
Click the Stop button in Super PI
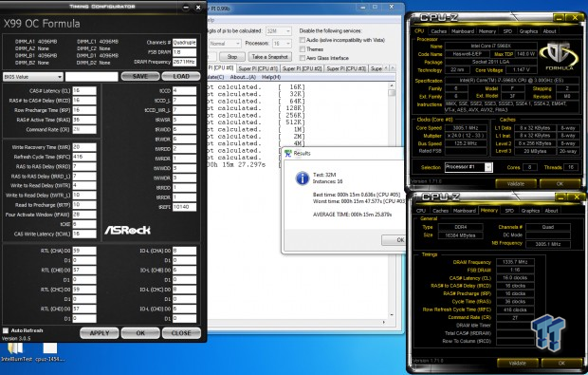[x=232, y=57]
